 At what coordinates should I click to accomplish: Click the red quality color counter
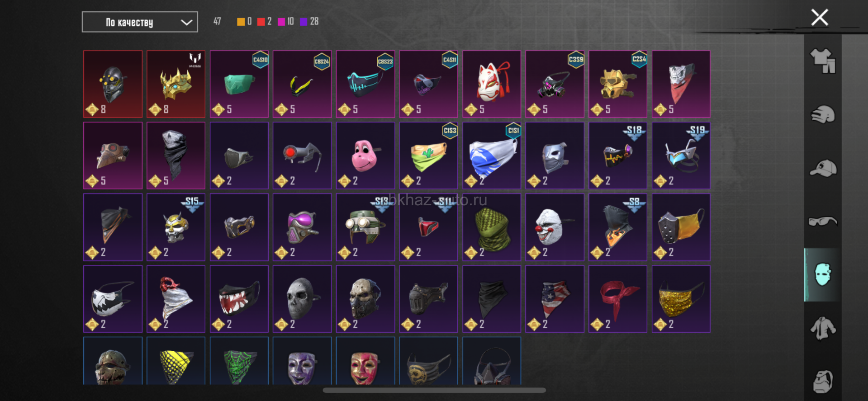pyautogui.click(x=265, y=21)
